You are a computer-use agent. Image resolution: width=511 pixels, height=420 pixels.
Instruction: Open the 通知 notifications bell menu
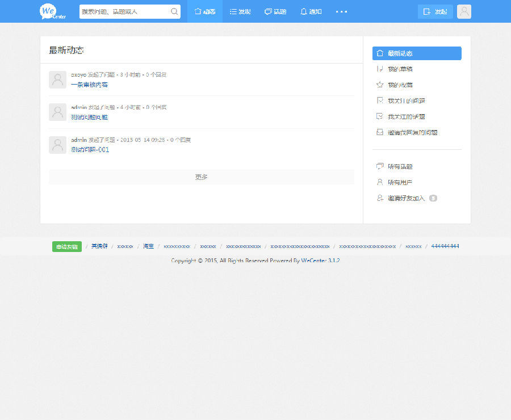(311, 11)
